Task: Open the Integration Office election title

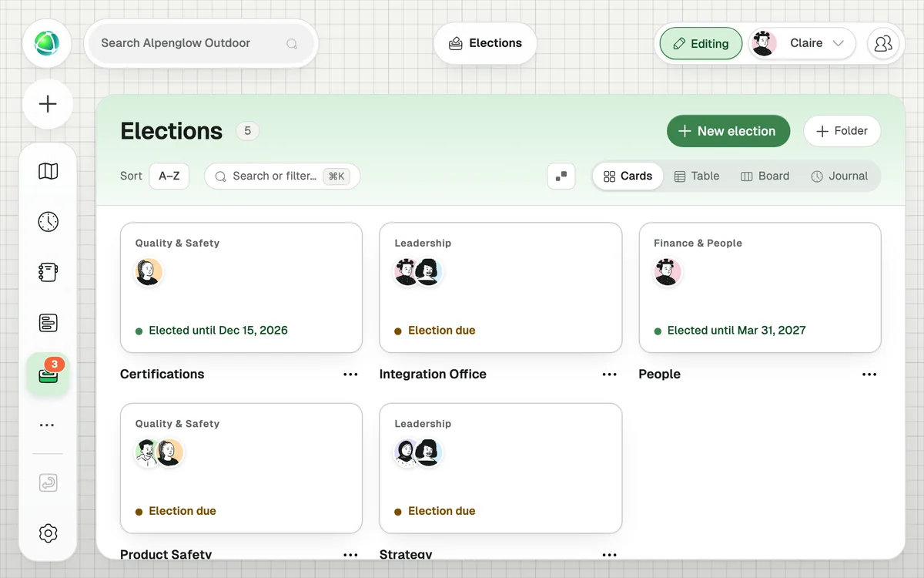Action: [433, 375]
